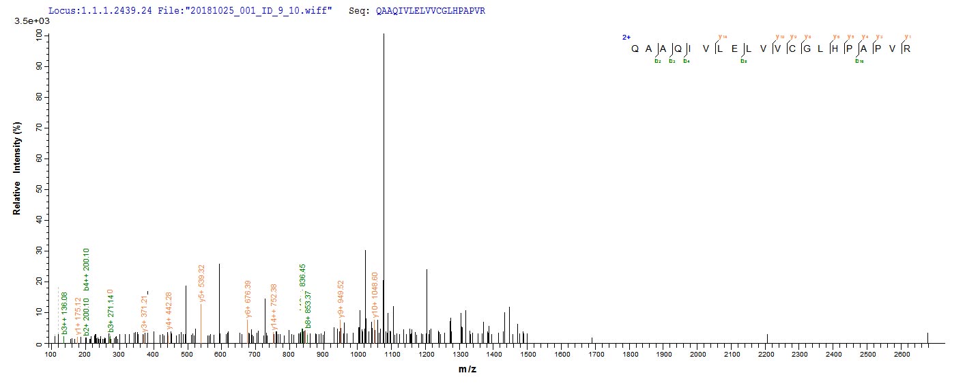Select the y14 fragment marker in sequence
The image size is (980, 384).
(721, 37)
